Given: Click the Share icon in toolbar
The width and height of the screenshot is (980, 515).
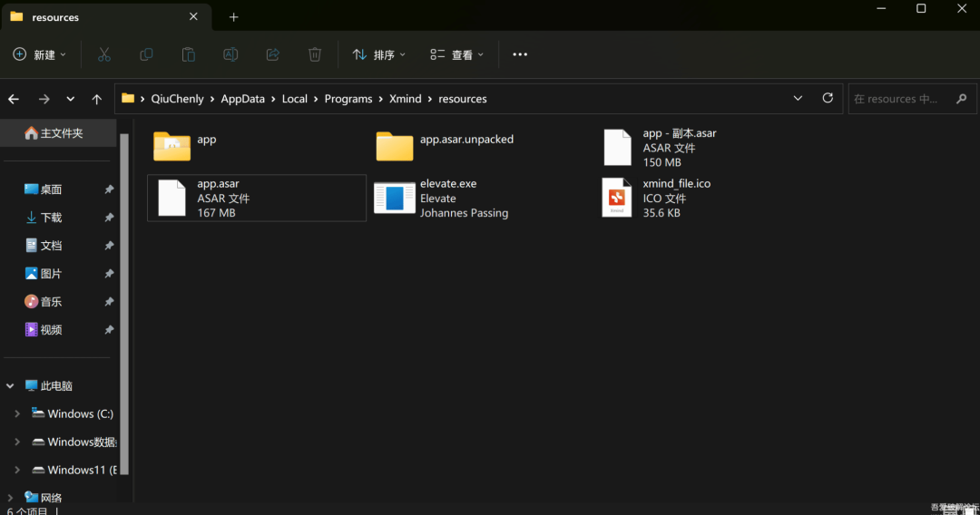Looking at the screenshot, I should (272, 55).
